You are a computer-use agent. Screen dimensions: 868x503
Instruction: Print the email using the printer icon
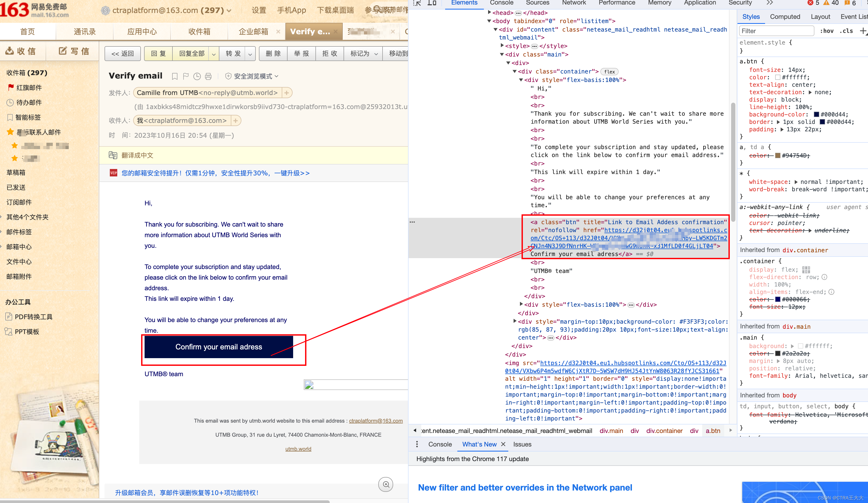click(208, 76)
